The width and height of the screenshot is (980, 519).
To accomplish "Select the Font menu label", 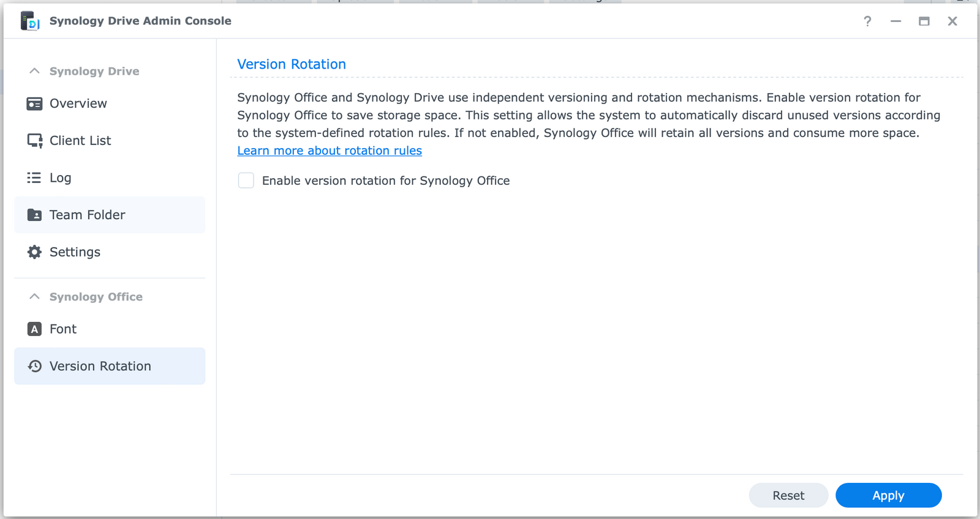I will pyautogui.click(x=63, y=329).
